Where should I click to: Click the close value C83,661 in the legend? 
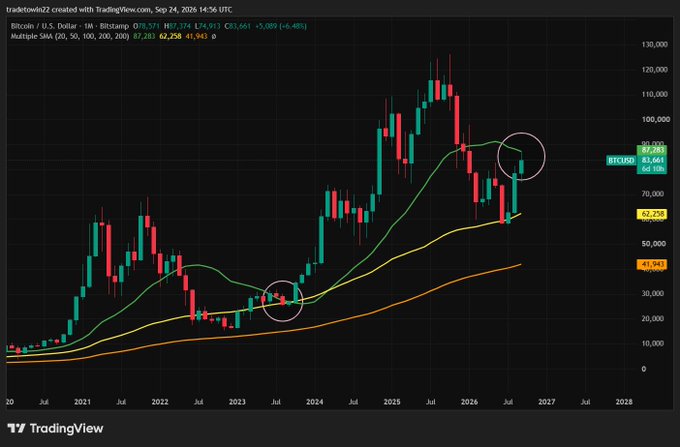(238, 26)
